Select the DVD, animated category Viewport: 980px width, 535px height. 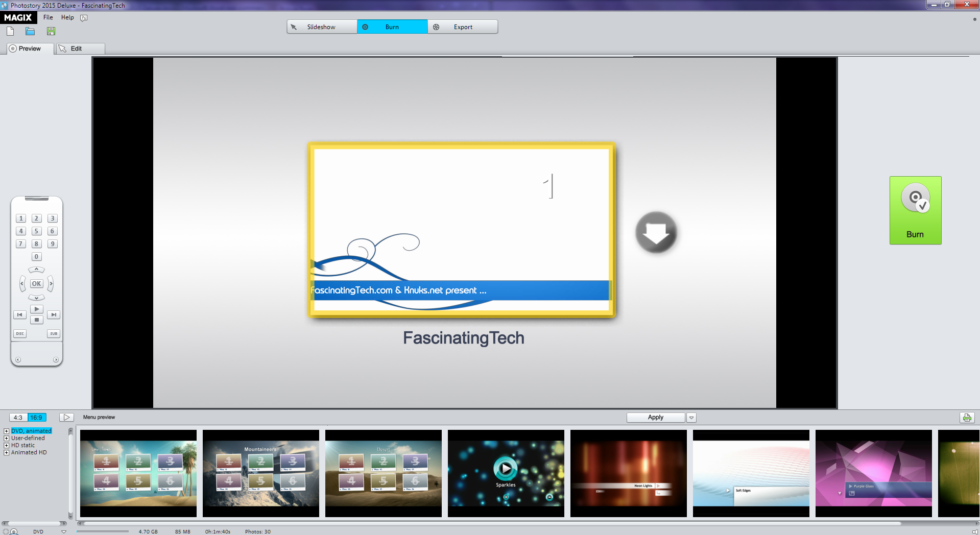pyautogui.click(x=31, y=431)
